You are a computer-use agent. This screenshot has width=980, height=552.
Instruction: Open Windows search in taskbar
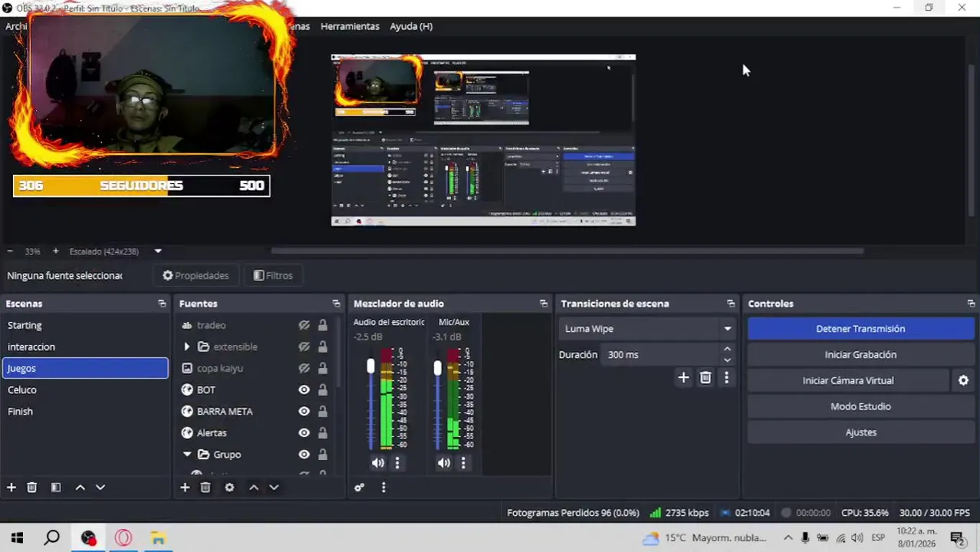click(51, 537)
